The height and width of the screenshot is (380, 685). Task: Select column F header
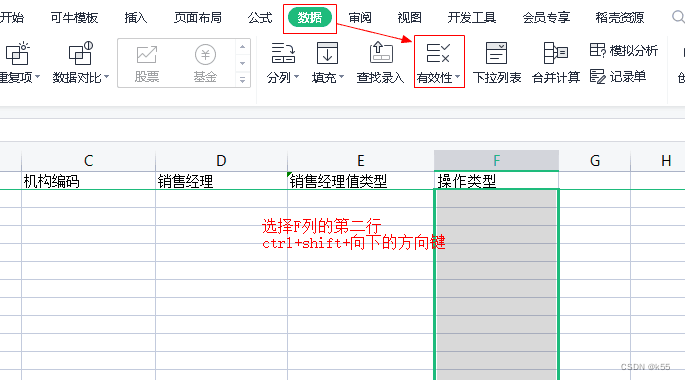[496, 161]
